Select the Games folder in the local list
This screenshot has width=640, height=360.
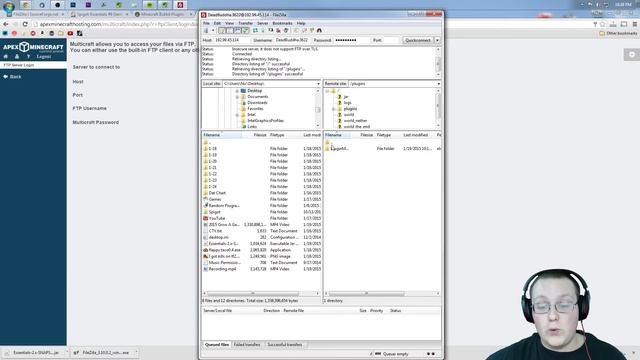click(215, 199)
